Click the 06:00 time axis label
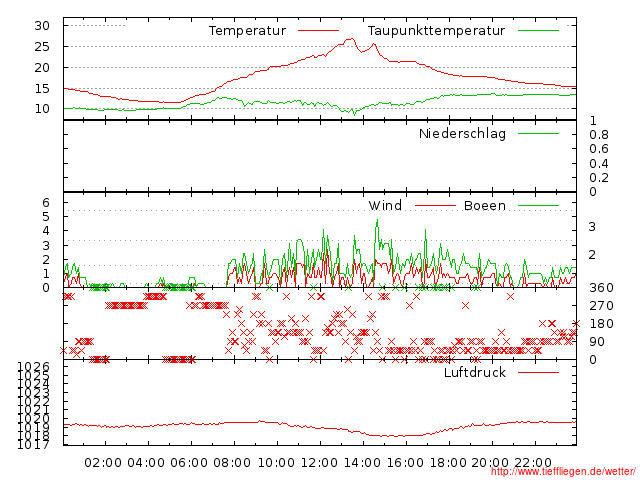 [x=189, y=463]
